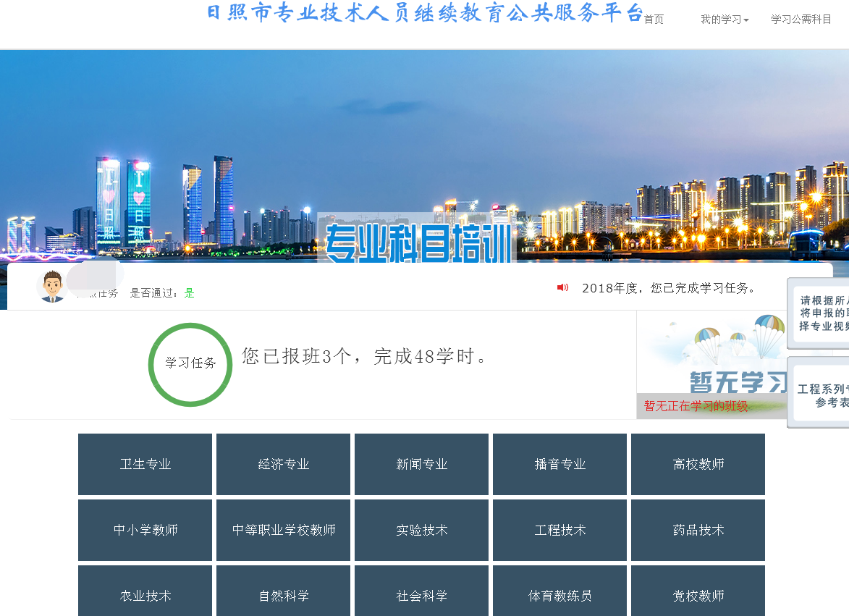The height and width of the screenshot is (616, 849).
Task: Choose the 药品技术 tile
Action: click(x=698, y=531)
